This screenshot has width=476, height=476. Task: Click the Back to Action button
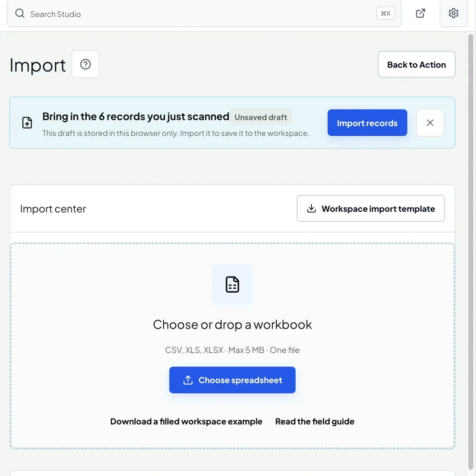pos(416,64)
